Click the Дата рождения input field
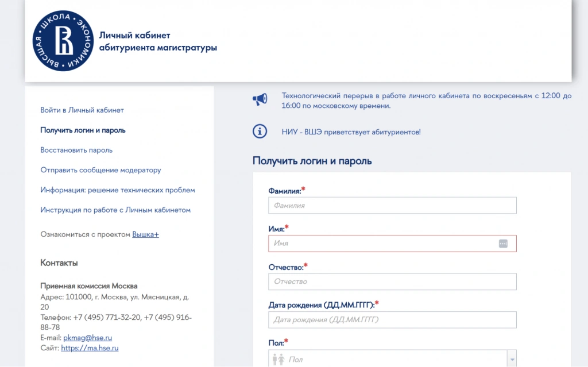Viewport: 588px width, 367px height. pyautogui.click(x=392, y=320)
